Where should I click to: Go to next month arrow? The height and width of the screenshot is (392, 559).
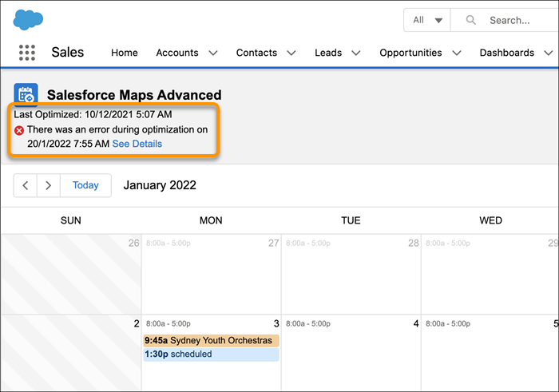49,185
